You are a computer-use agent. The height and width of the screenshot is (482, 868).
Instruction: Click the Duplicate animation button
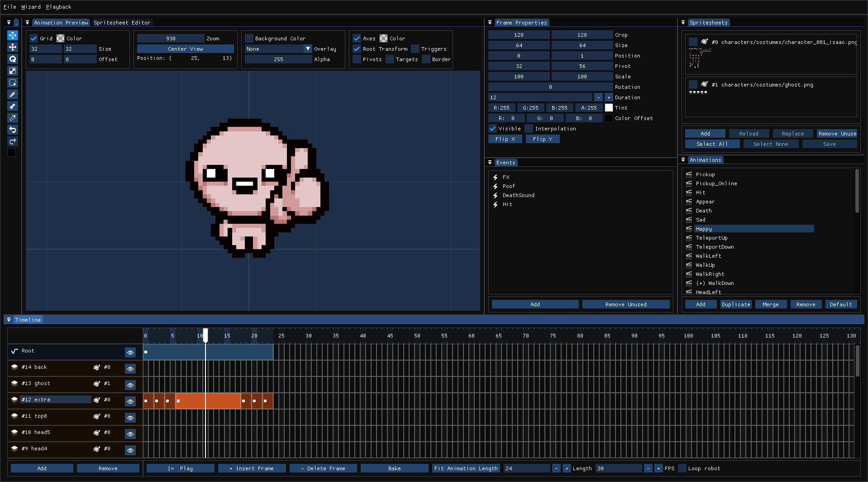tap(736, 304)
